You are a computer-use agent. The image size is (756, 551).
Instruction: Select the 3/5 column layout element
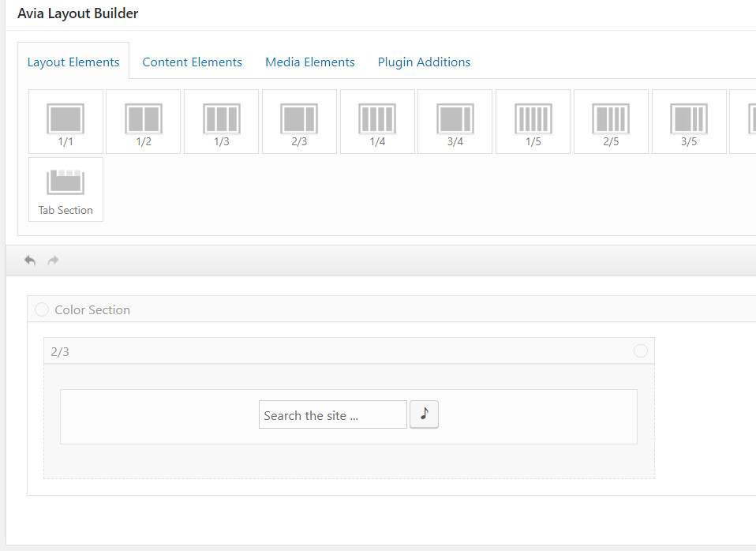pos(689,122)
